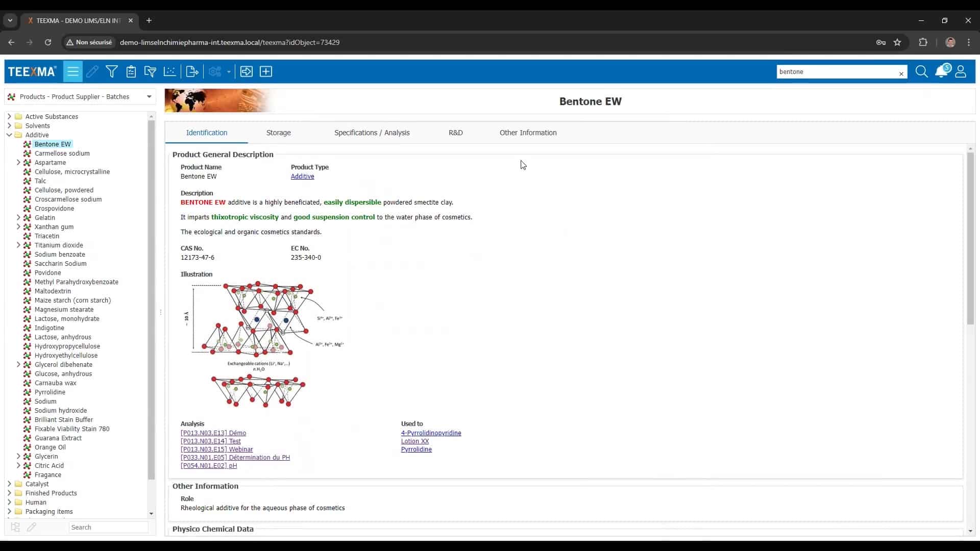The width and height of the screenshot is (980, 551).
Task: Switch to the Identification tab
Action: point(206,133)
